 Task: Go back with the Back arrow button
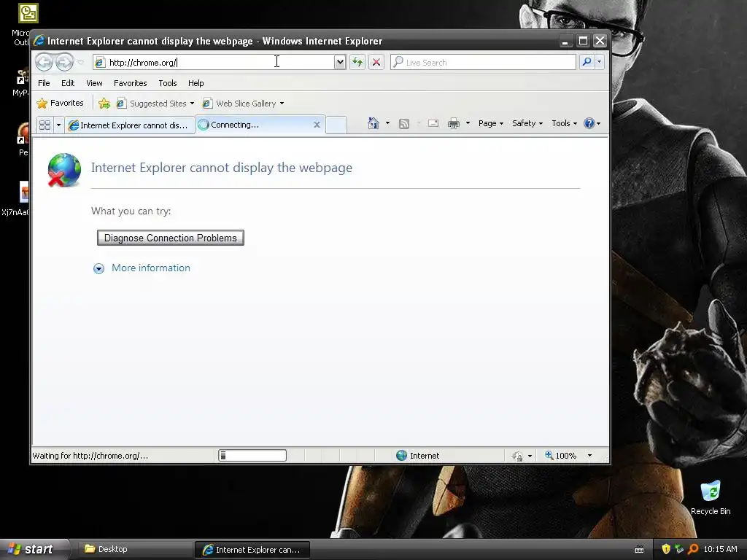pyautogui.click(x=44, y=62)
